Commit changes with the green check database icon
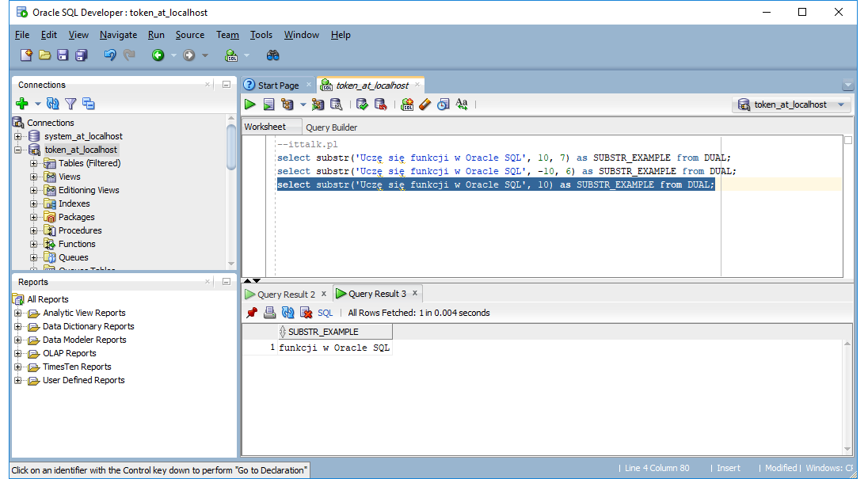Viewport: 868px width, 479px height. (362, 105)
